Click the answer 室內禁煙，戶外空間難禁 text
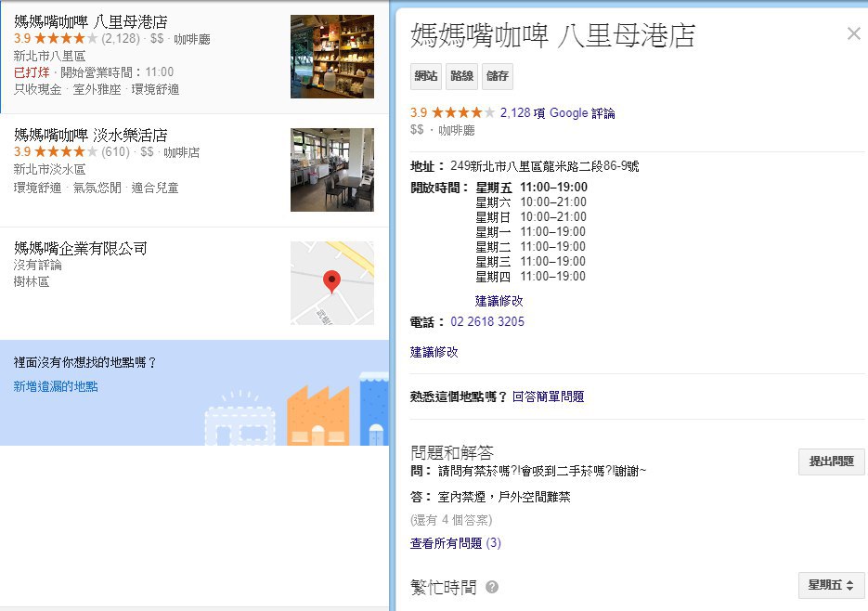The image size is (868, 611). tap(504, 497)
